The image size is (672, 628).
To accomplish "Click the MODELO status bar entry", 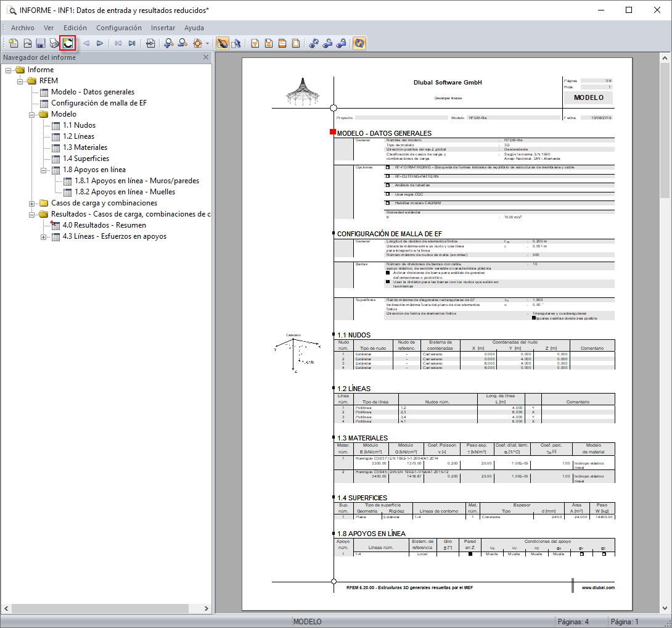I will [307, 622].
